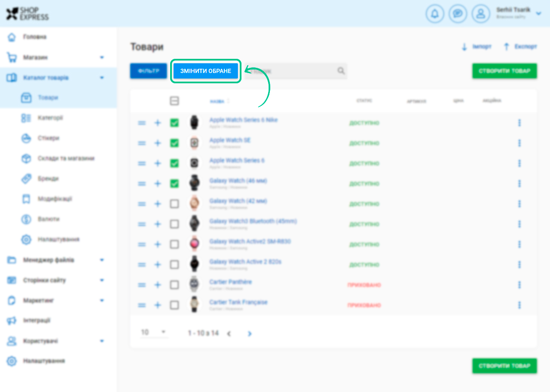
Task: Expand the Магазин sidebar section
Action: pos(102,57)
